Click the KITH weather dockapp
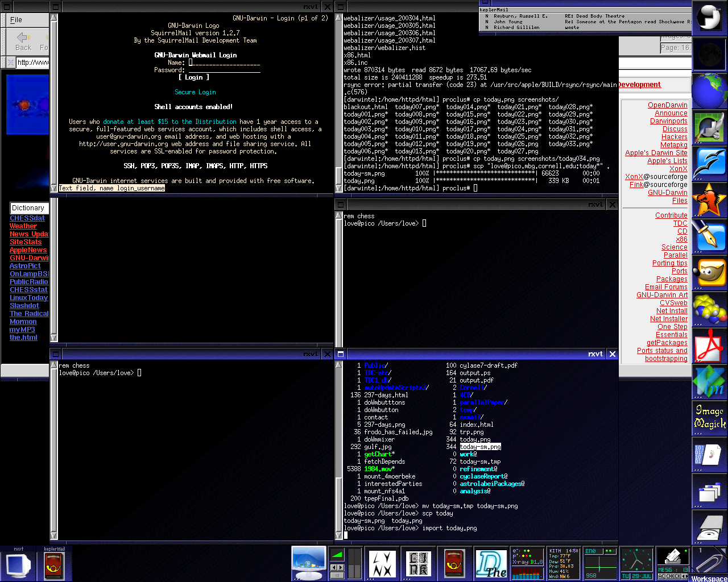The width and height of the screenshot is (728, 582). tap(564, 564)
